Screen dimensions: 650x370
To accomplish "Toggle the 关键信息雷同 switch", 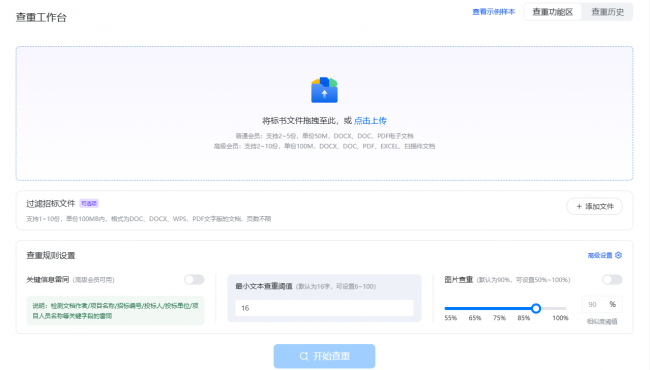I will (x=194, y=280).
